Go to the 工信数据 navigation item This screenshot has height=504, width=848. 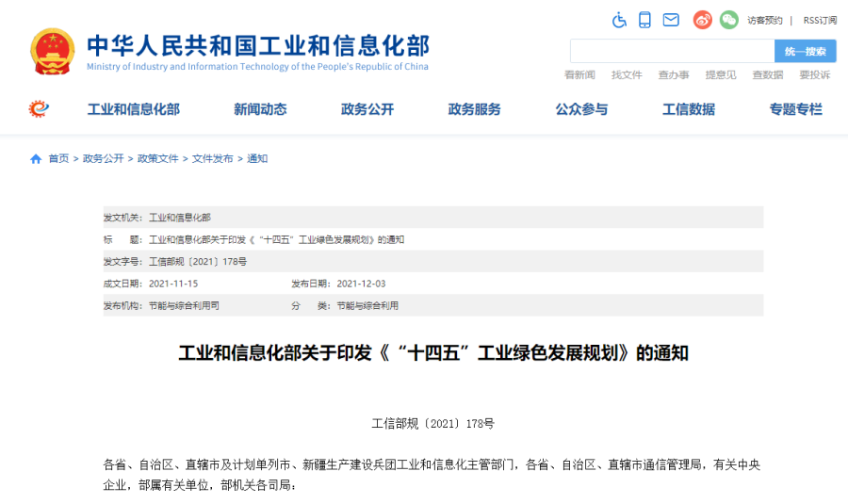[x=688, y=109]
